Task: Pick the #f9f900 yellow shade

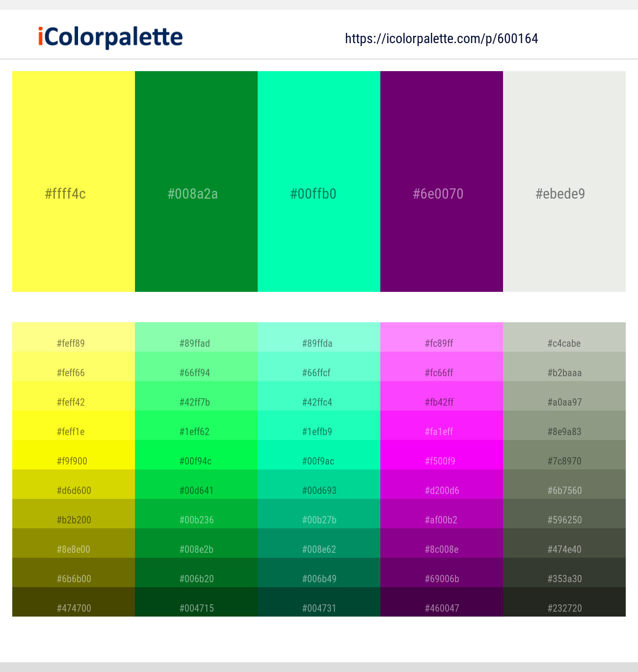Action: [74, 455]
